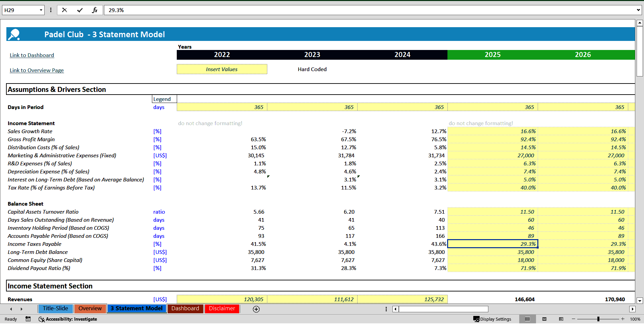This screenshot has height=324, width=644.
Task: Switch to Normal view in status bar
Action: coord(528,319)
